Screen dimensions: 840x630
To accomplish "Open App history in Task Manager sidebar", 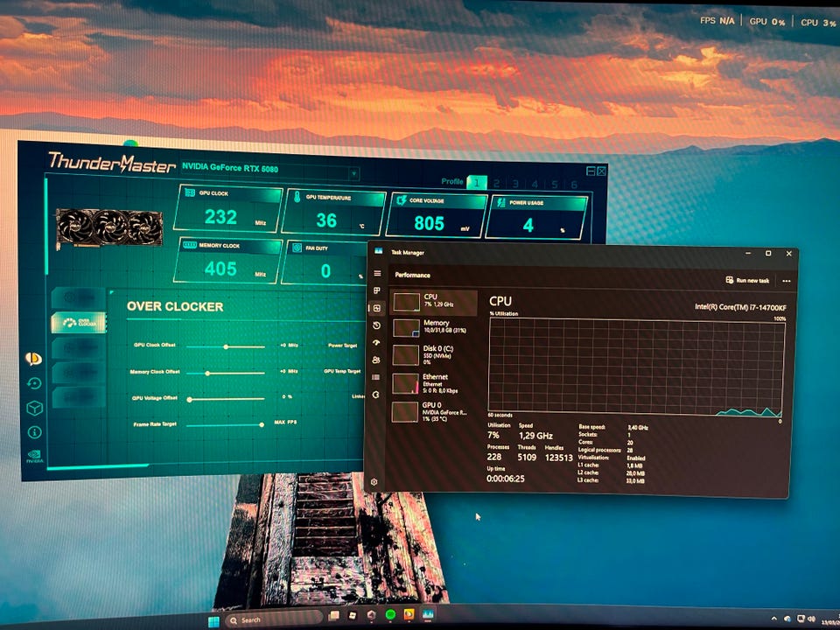I will [376, 325].
